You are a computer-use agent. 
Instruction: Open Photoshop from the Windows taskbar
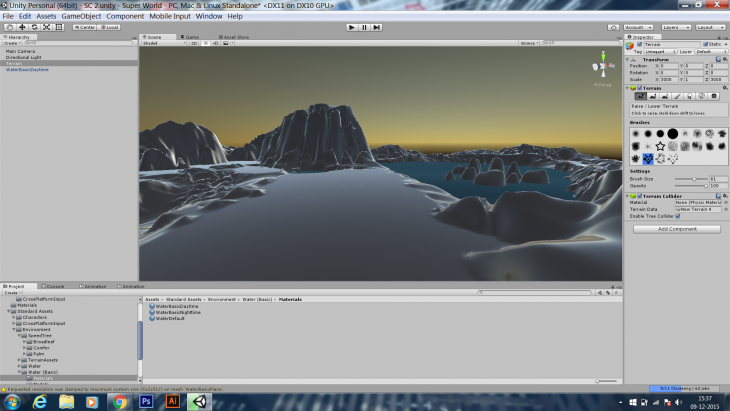pyautogui.click(x=146, y=401)
